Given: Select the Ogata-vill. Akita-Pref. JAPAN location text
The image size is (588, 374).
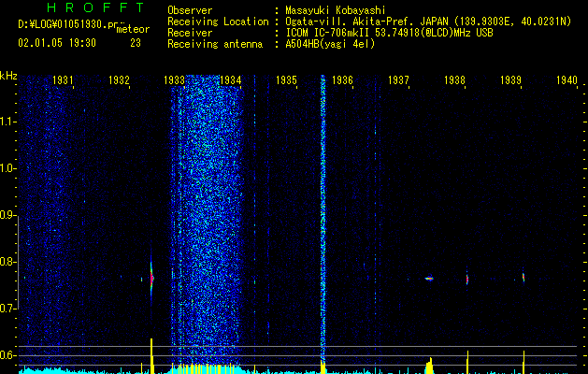Looking at the screenshot, I should click(x=428, y=22).
